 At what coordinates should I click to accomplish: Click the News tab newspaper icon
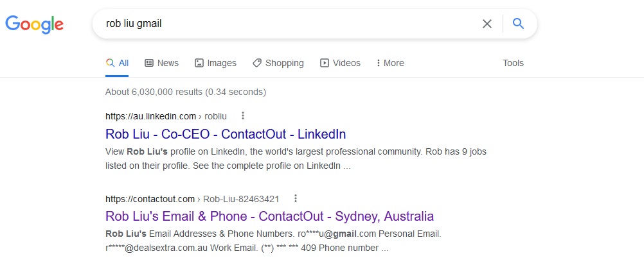149,63
